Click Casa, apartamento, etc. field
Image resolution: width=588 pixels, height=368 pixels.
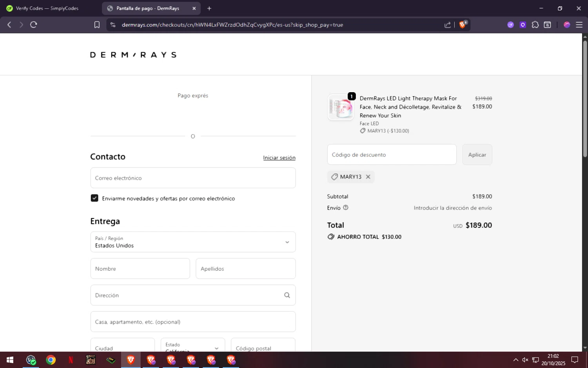coord(193,322)
